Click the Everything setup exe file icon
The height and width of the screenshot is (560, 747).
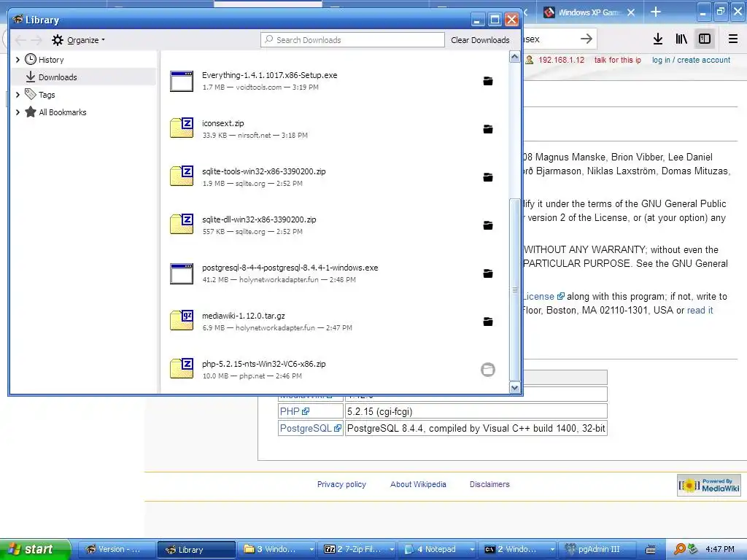click(182, 81)
